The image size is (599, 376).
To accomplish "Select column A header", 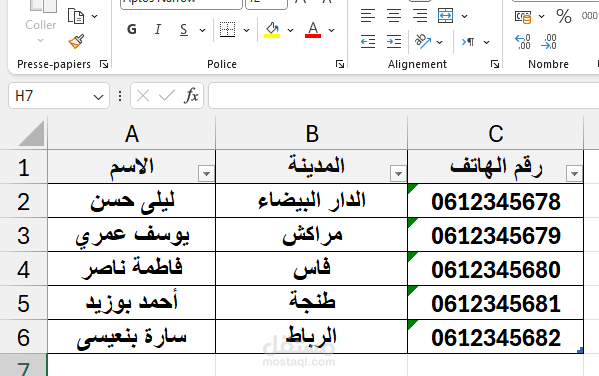I will click(x=131, y=133).
